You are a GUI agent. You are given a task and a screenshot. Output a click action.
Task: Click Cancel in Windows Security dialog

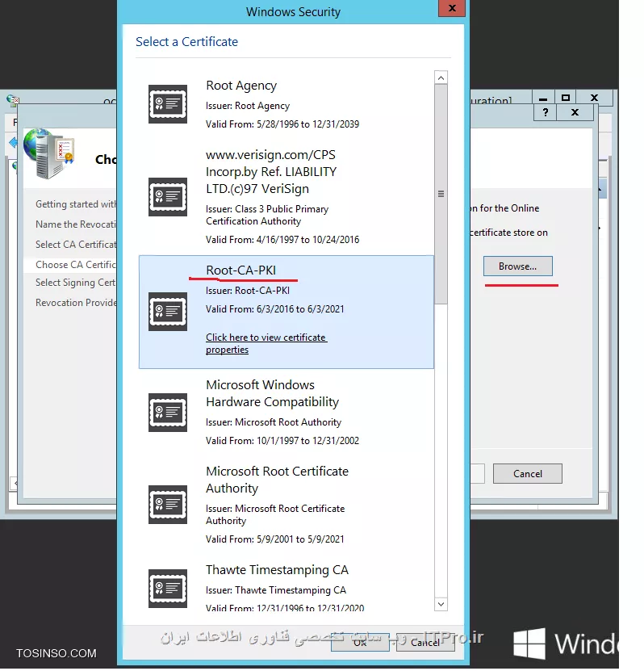(x=425, y=642)
